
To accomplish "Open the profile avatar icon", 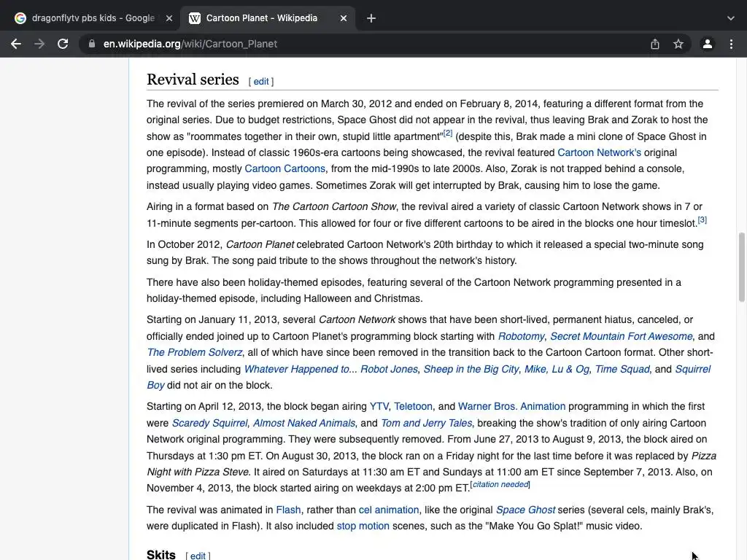I will (708, 44).
